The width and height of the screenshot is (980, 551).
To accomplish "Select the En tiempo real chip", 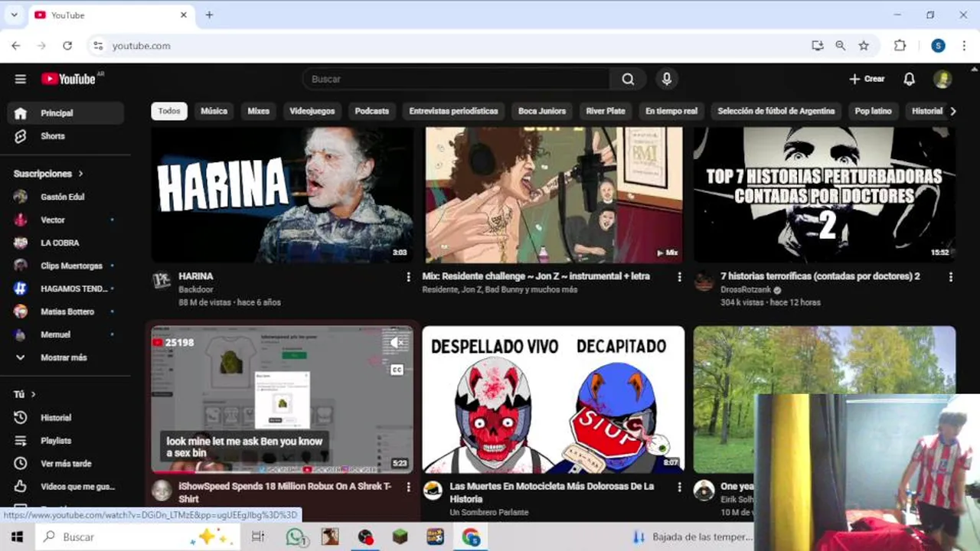I will tap(671, 111).
